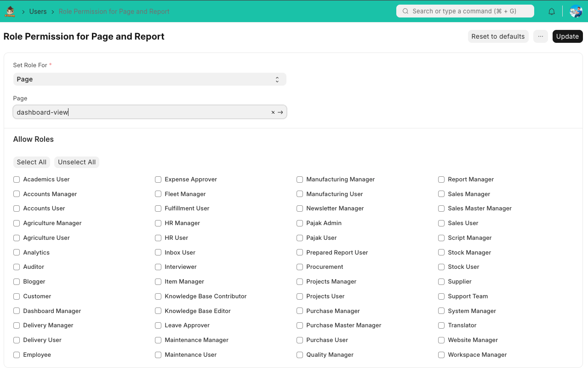This screenshot has height=377, width=588.
Task: Check the Dashboard Manager role
Action: pos(17,311)
